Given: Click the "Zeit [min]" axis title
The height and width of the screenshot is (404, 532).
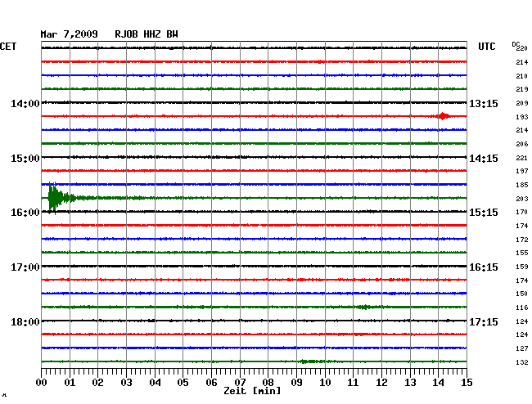Looking at the screenshot, I should [x=252, y=391].
